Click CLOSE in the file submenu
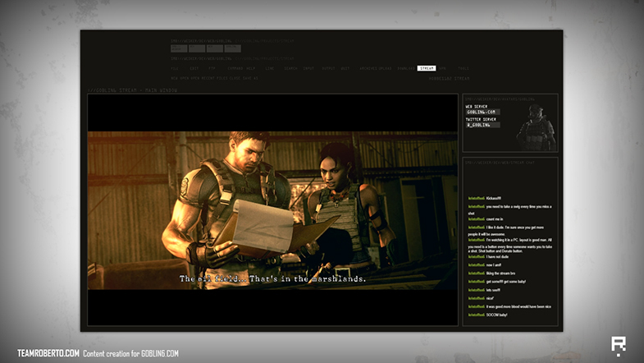The image size is (644, 363). [x=235, y=78]
